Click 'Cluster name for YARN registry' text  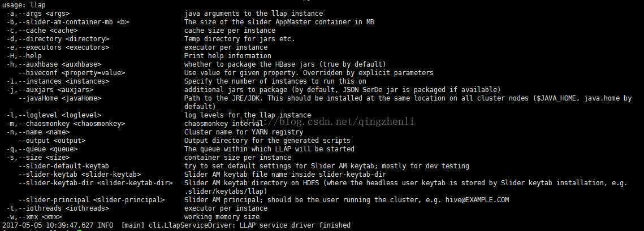[x=244, y=132]
